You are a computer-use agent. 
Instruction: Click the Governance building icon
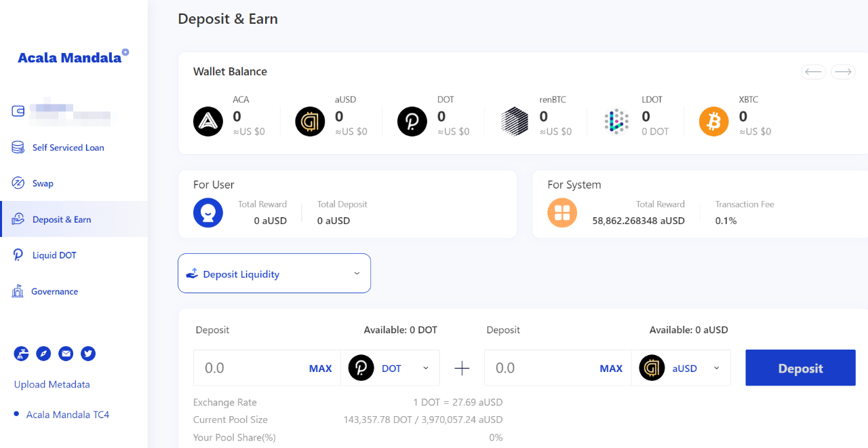tap(18, 291)
